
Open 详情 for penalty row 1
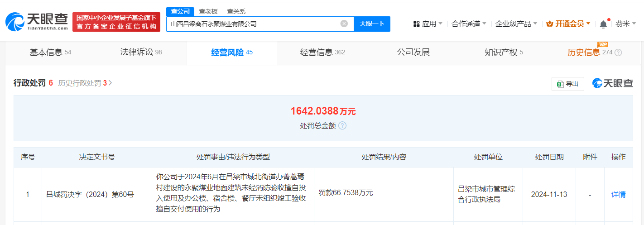[x=618, y=195]
